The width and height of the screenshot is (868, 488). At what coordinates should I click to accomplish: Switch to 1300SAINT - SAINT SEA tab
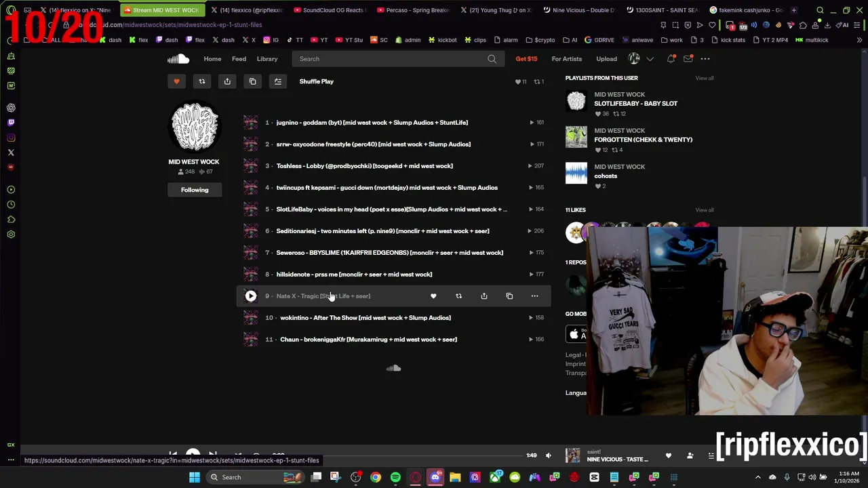tap(663, 10)
